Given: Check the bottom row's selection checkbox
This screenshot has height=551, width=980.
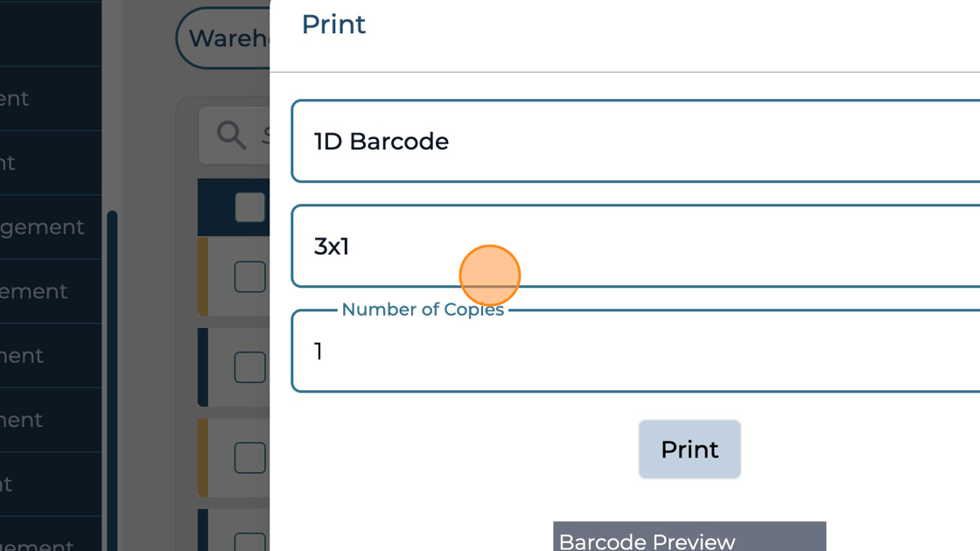Looking at the screenshot, I should pos(248,540).
